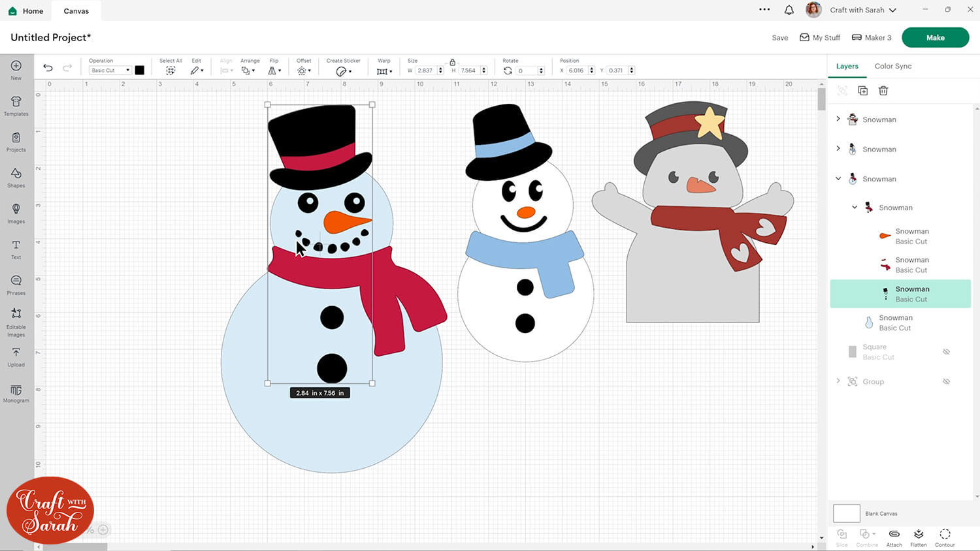Open the Create Sticker dropdown
Viewport: 980px width, 551px height.
click(344, 71)
